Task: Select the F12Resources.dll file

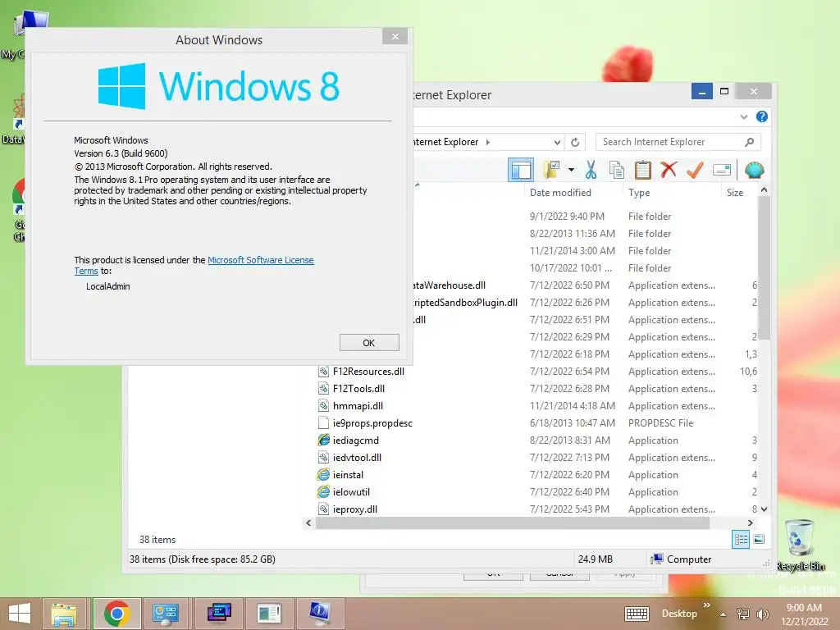Action: pyautogui.click(x=368, y=372)
